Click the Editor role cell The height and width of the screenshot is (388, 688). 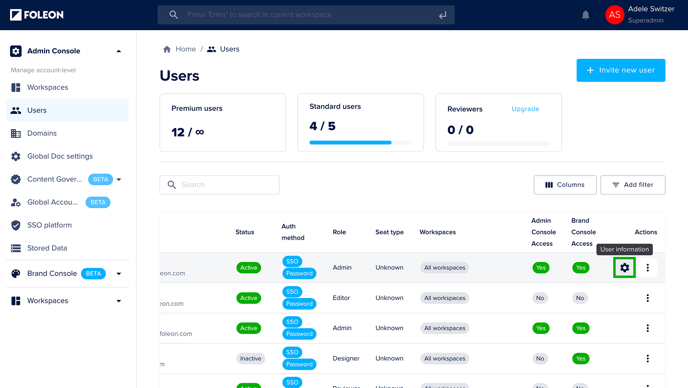[341, 298]
